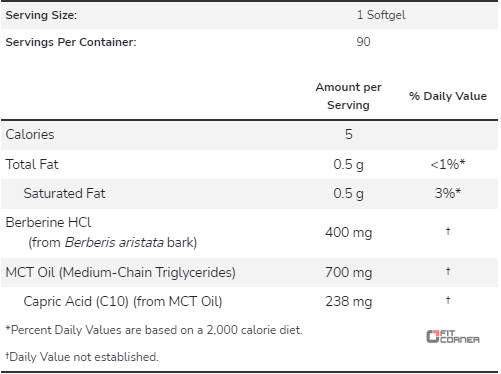Select the Serving Size label

(x=41, y=15)
